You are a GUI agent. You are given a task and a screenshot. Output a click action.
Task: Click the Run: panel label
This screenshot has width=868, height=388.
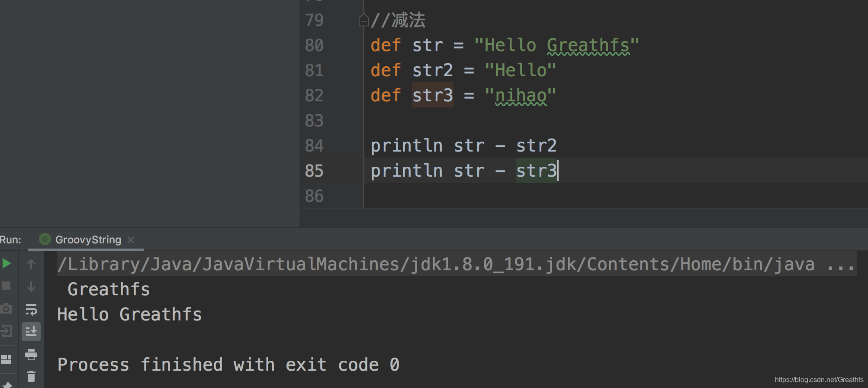[10, 239]
